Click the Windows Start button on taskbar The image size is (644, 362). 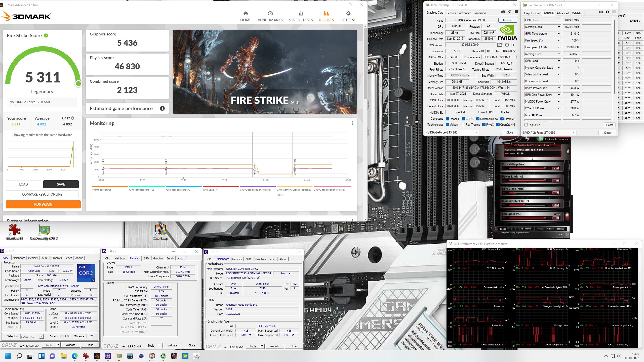click(8, 356)
